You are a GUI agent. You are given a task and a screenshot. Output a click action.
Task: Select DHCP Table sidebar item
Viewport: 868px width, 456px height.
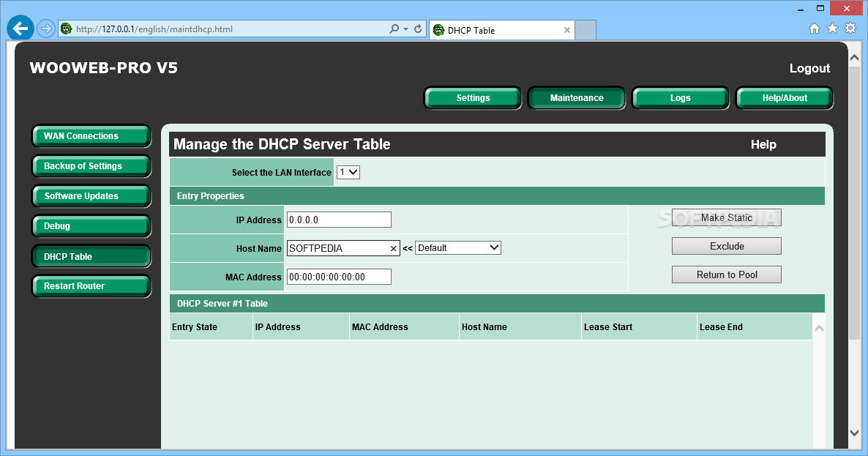(x=91, y=256)
